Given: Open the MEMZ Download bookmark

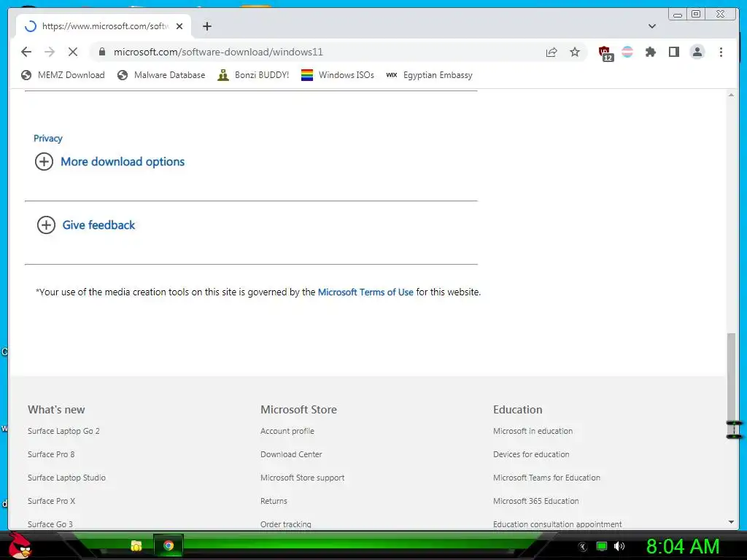Looking at the screenshot, I should [63, 75].
